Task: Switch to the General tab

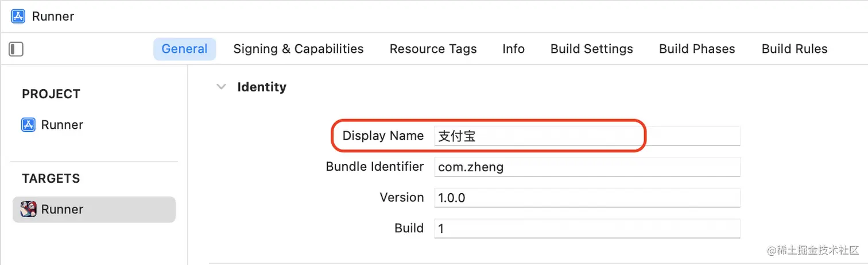Action: click(184, 49)
